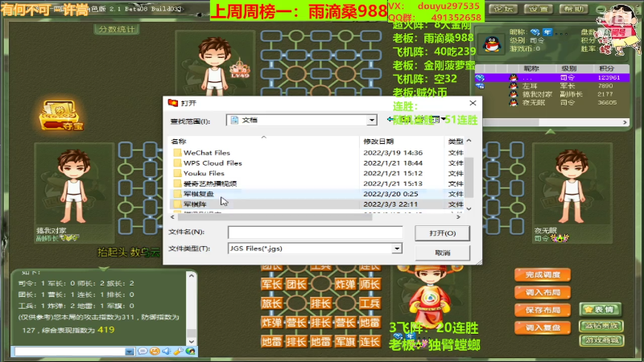Open the 分数统计 score tab
The image size is (644, 362).
coord(117,29)
